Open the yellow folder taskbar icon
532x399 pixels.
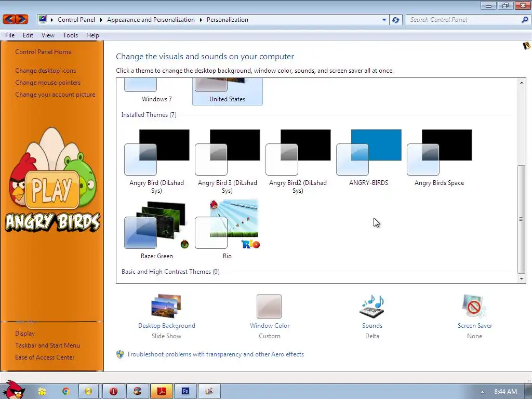pos(42,392)
